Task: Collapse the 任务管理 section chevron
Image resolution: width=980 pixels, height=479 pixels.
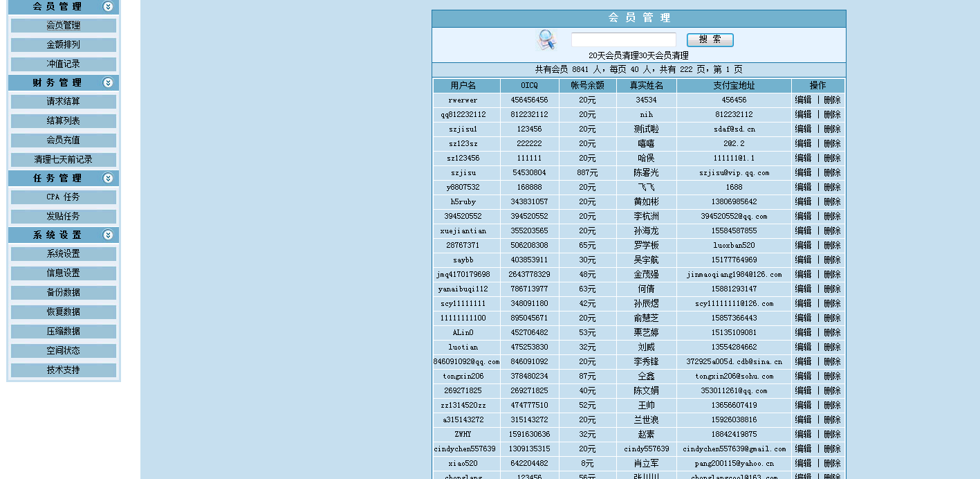Action: (x=108, y=178)
